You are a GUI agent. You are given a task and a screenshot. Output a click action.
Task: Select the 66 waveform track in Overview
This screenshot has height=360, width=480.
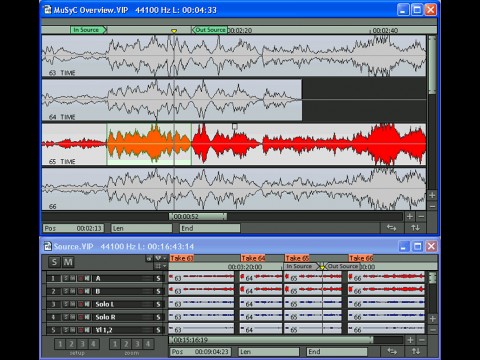pyautogui.click(x=234, y=189)
